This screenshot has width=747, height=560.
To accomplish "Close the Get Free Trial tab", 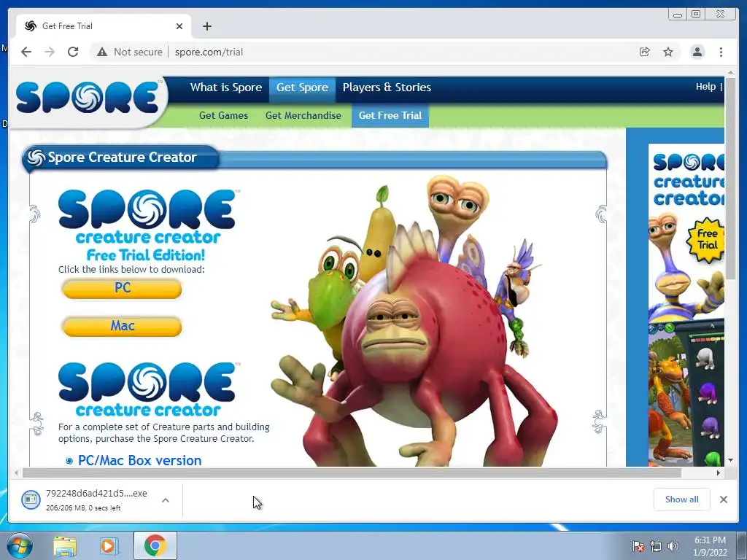I will [179, 26].
